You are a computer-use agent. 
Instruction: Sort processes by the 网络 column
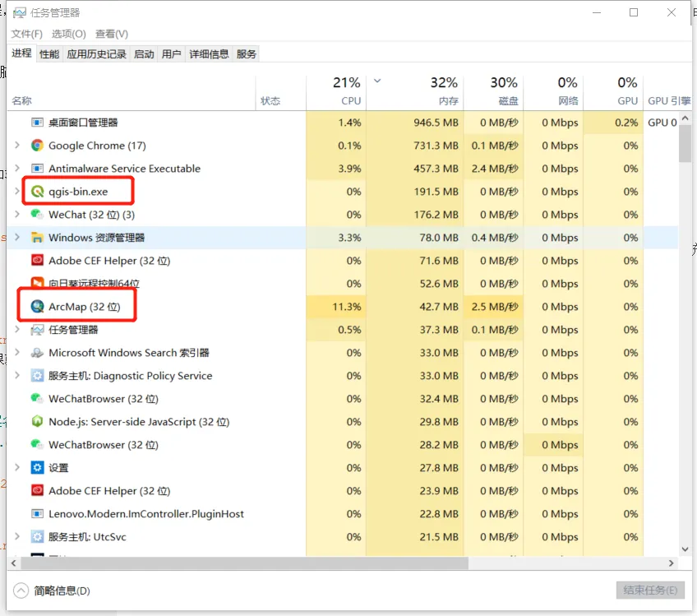(553, 92)
